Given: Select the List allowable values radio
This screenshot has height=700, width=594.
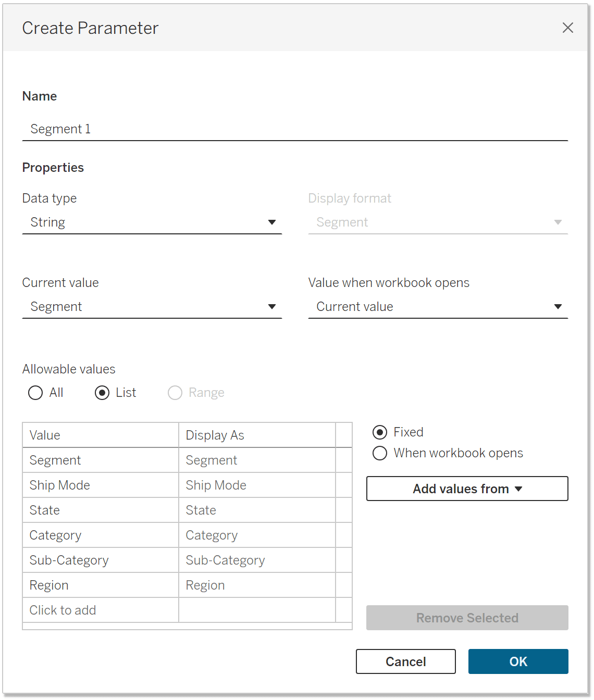Looking at the screenshot, I should [102, 393].
